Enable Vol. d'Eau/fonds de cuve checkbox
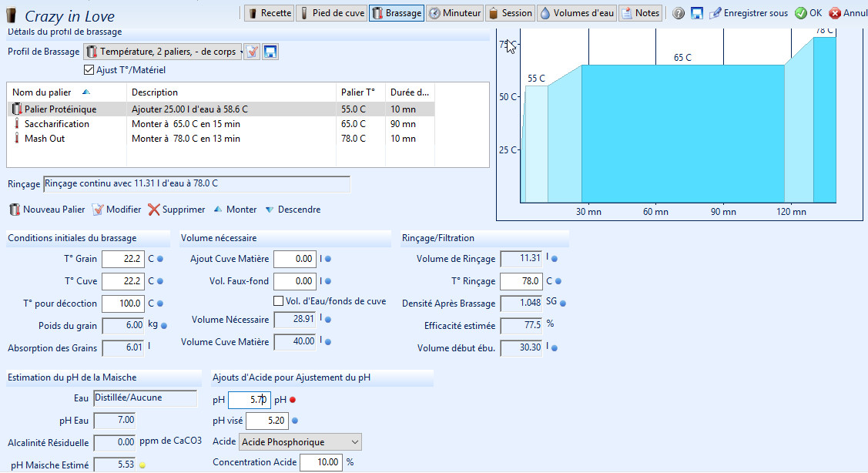Image resolution: width=868 pixels, height=473 pixels. 279,301
